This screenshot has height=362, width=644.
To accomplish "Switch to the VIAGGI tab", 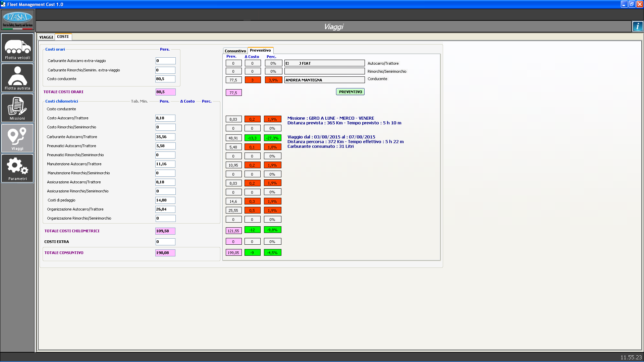I will pos(46,37).
